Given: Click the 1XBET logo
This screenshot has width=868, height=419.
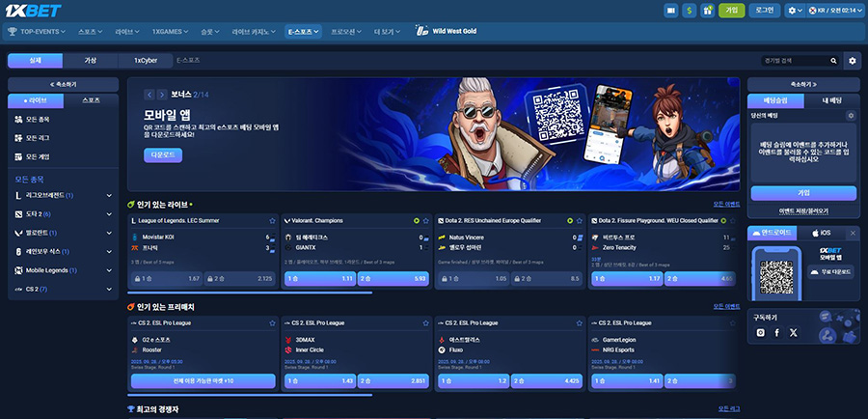Looking at the screenshot, I should click(x=33, y=11).
